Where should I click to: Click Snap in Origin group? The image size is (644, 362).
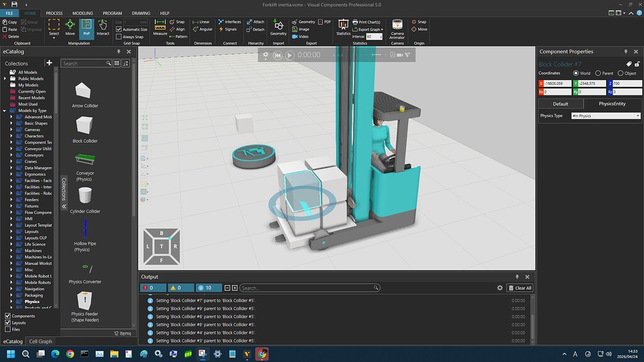(x=419, y=22)
